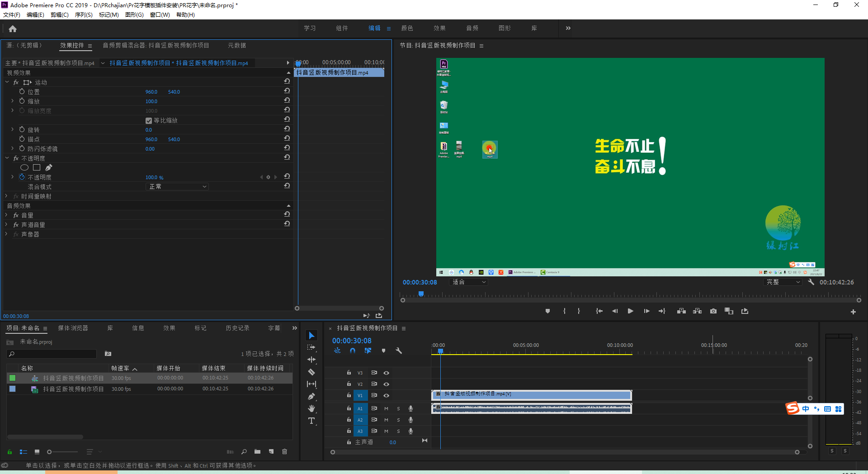Create ellipse mask under opacity effect
Screen dimensions: 868x474
click(x=24, y=168)
